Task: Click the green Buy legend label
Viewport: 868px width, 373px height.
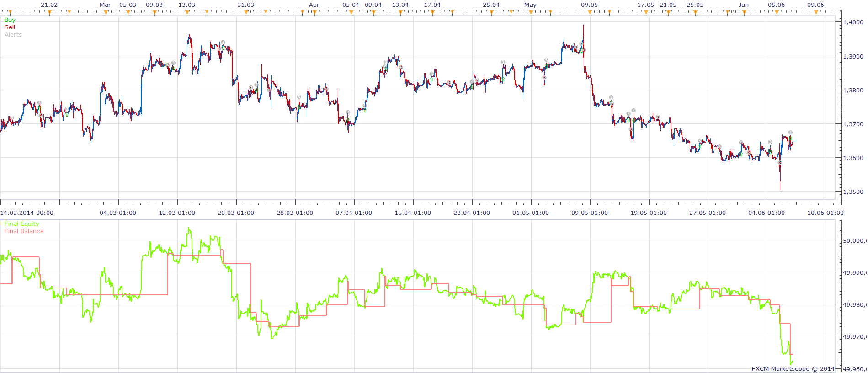Action: (x=10, y=20)
